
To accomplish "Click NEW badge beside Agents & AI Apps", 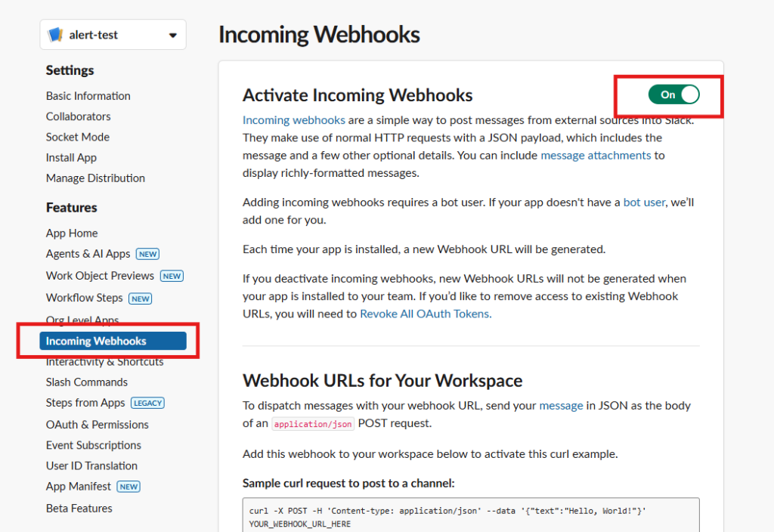I will click(x=147, y=254).
